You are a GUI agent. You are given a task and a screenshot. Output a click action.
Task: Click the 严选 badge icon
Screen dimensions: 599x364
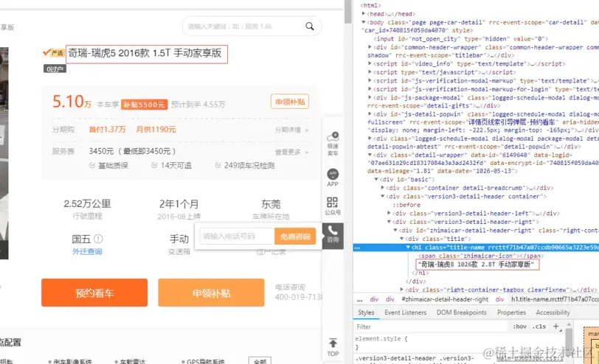53,52
